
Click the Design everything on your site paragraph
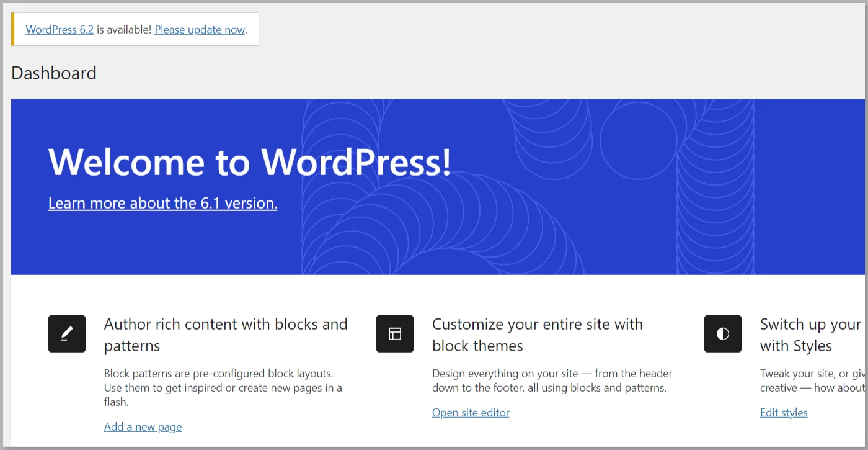pyautogui.click(x=552, y=380)
